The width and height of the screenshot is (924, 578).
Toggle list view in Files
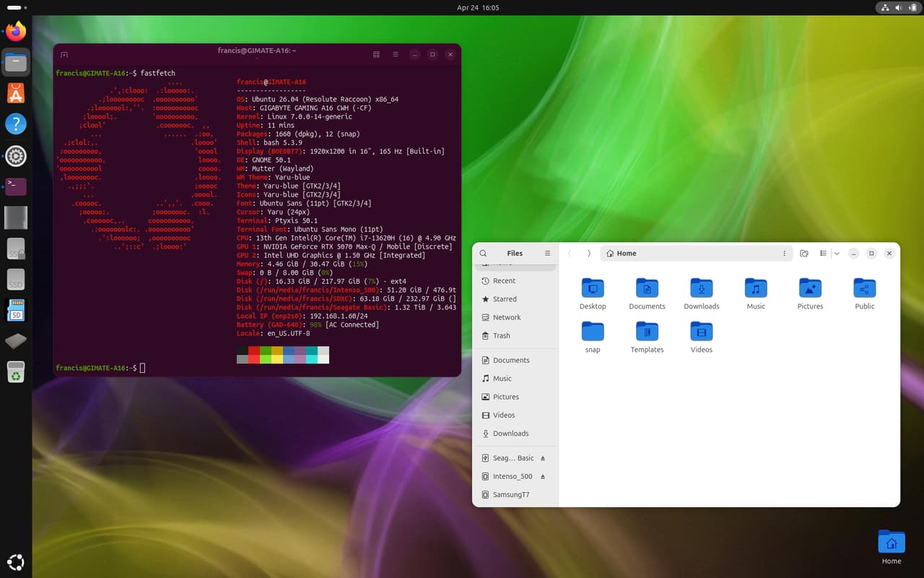(823, 254)
